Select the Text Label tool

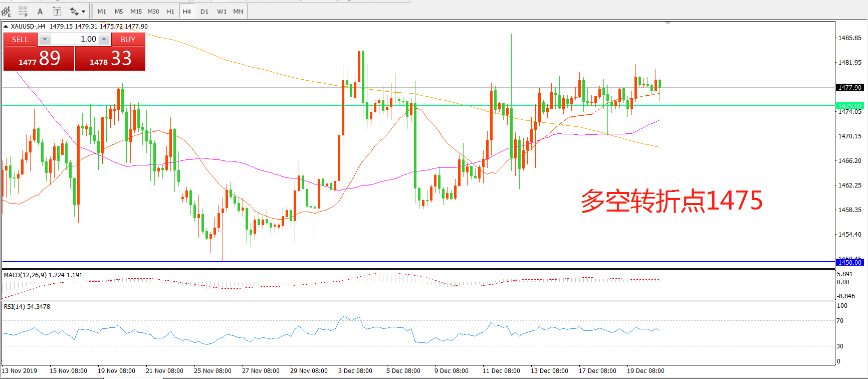(x=57, y=11)
